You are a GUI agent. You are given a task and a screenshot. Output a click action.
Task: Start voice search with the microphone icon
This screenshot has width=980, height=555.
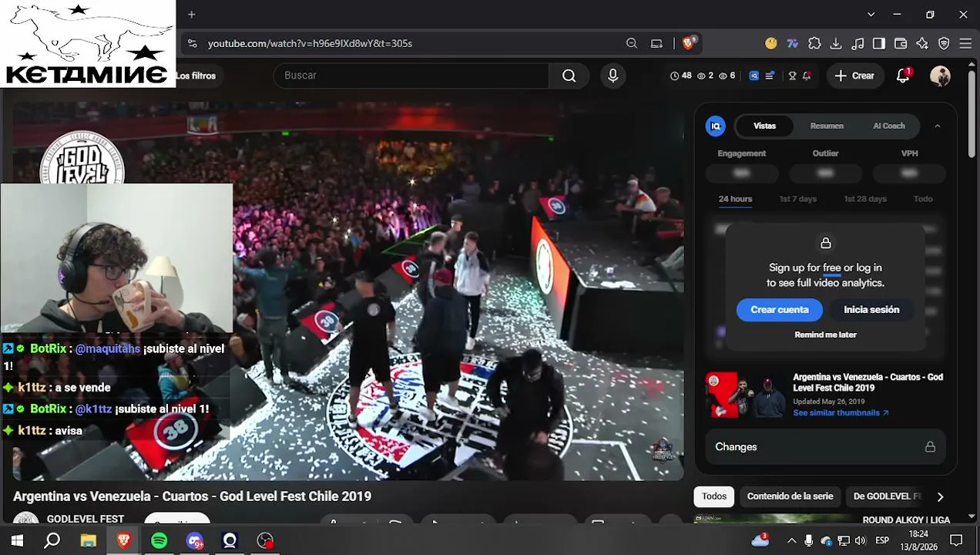pos(612,76)
